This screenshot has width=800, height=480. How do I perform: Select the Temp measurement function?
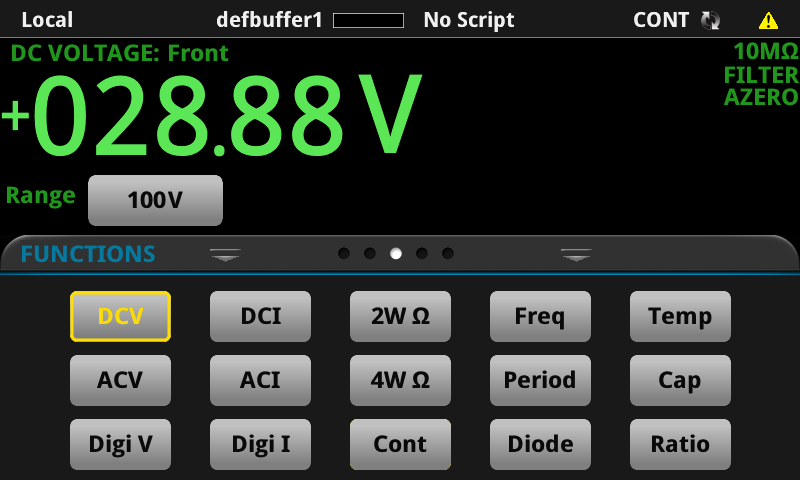coord(680,316)
